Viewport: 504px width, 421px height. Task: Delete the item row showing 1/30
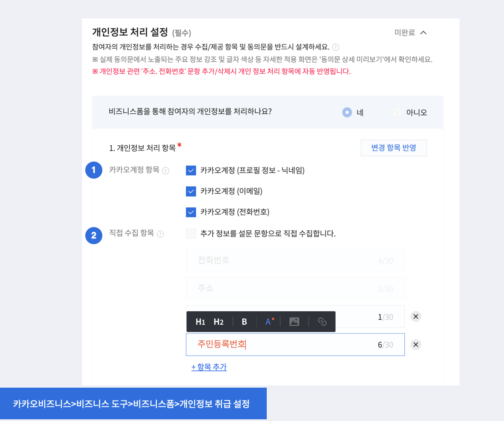point(416,317)
